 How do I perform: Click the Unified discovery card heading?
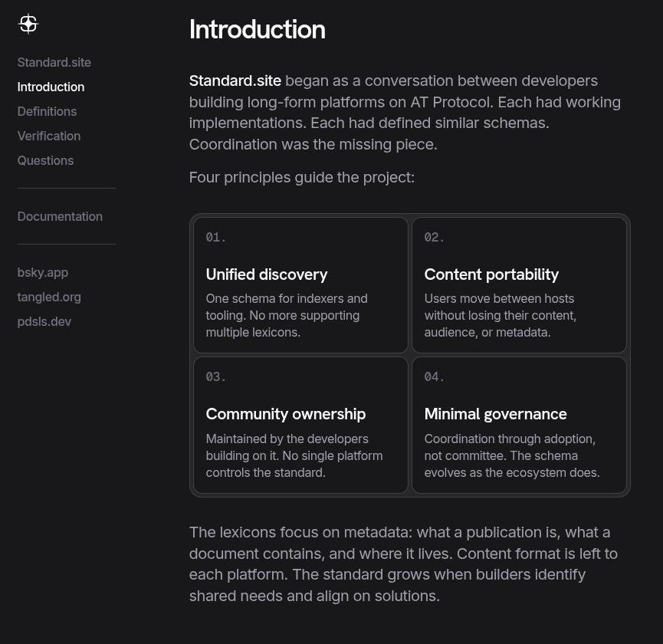pyautogui.click(x=266, y=274)
